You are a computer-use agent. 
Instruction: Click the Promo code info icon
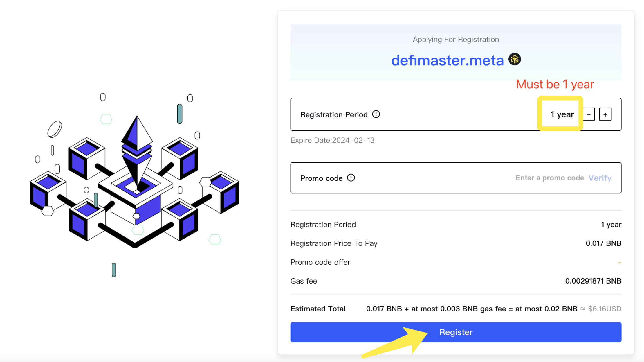351,178
